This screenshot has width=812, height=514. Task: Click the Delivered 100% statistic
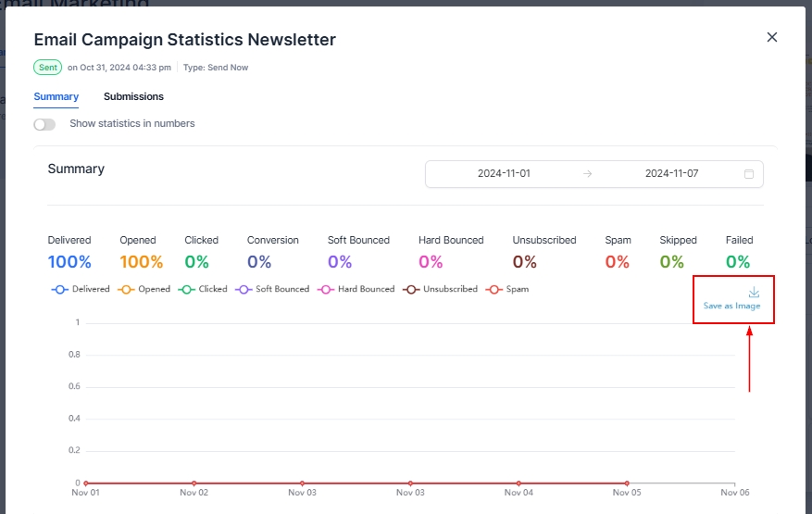69,262
